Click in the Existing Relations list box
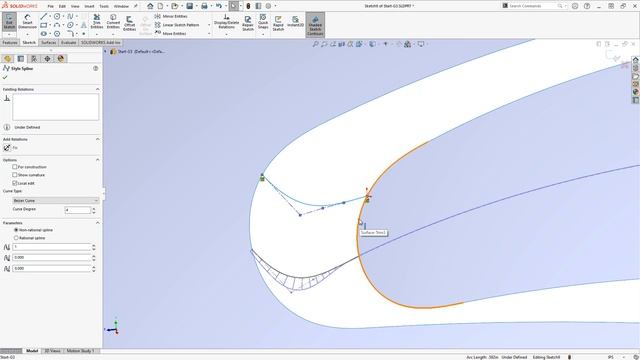This screenshot has width=640, height=360. 56,107
